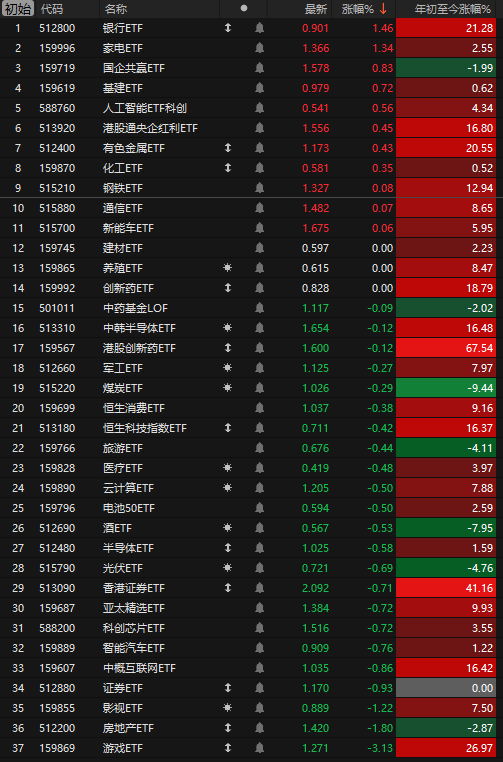
Task: Click the alert bell for 电池50ETF
Action: click(x=260, y=508)
